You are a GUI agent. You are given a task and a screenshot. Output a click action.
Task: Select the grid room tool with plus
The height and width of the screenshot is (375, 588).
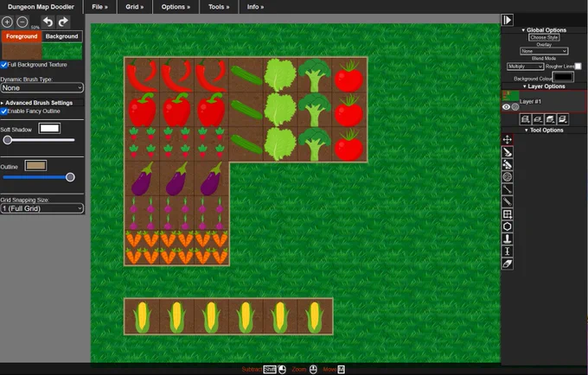pyautogui.click(x=507, y=214)
